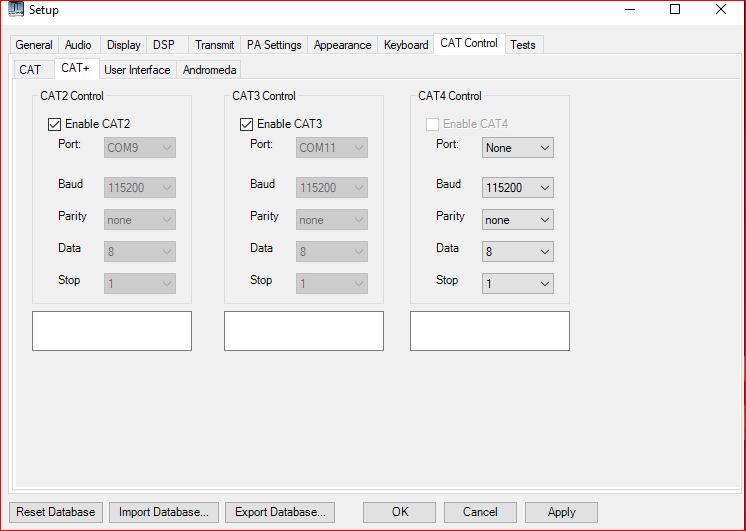Switch to the Andromeda sub-tab
Image resolution: width=746 pixels, height=531 pixels.
[210, 70]
